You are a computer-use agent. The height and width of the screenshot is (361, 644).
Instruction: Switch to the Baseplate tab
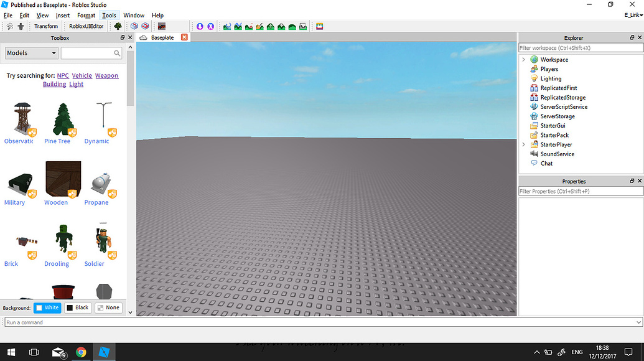162,37
